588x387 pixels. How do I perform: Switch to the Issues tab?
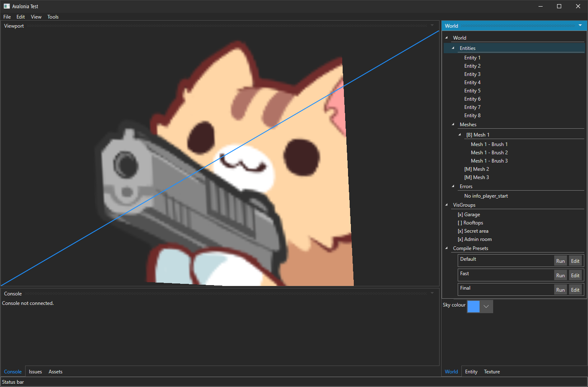pos(35,372)
